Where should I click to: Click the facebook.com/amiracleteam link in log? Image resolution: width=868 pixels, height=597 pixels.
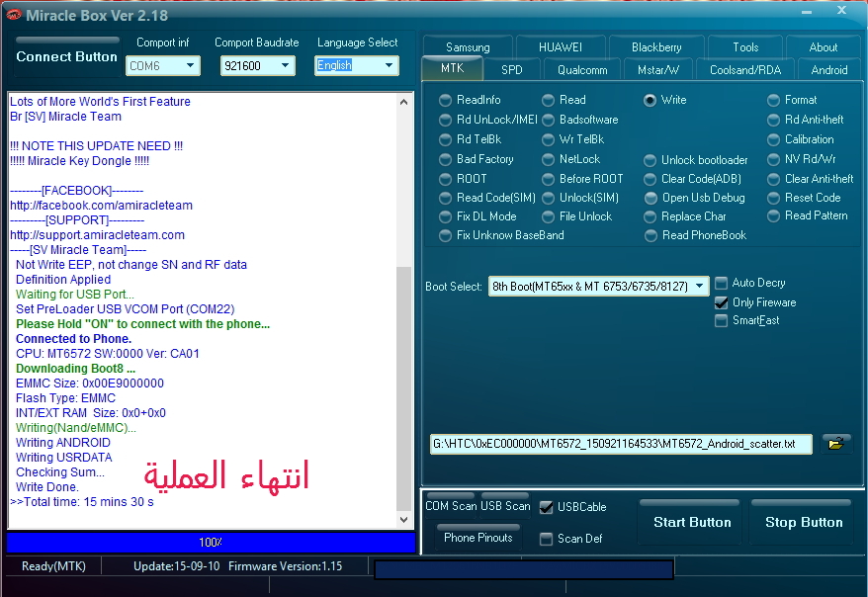click(x=101, y=206)
